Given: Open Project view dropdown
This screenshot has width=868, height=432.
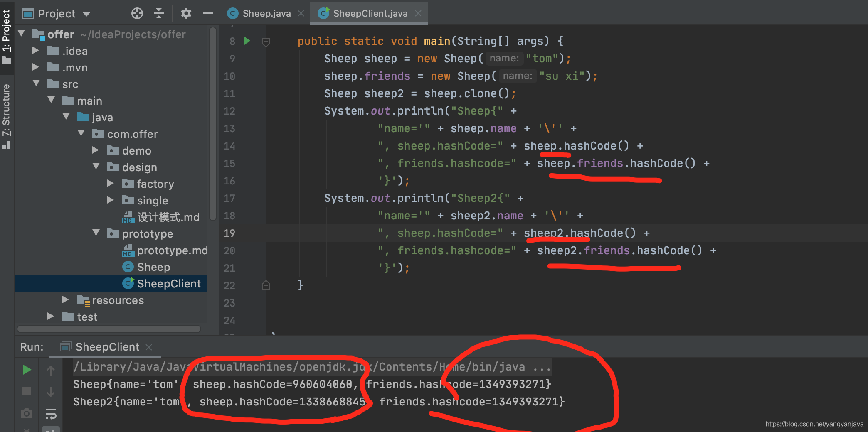Looking at the screenshot, I should (57, 14).
